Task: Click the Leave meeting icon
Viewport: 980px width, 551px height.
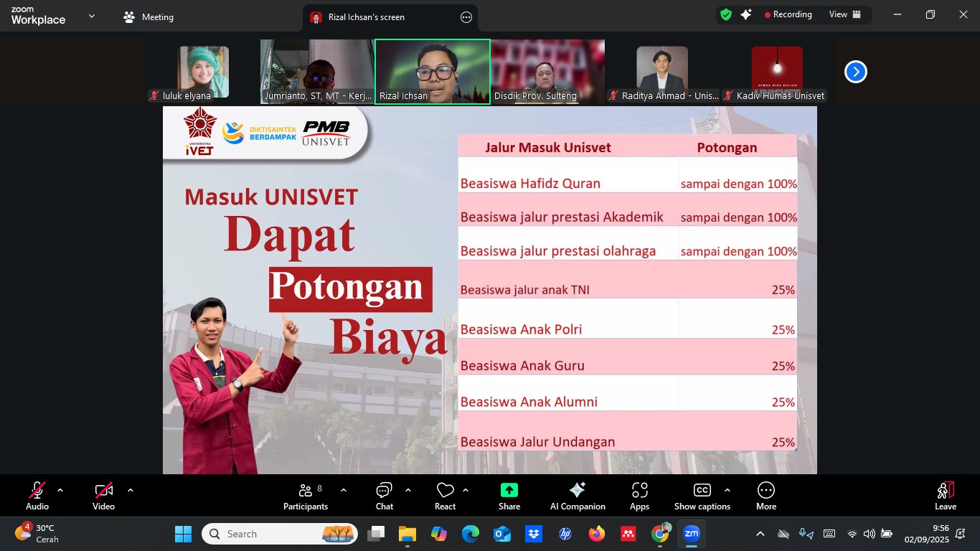Action: tap(946, 490)
